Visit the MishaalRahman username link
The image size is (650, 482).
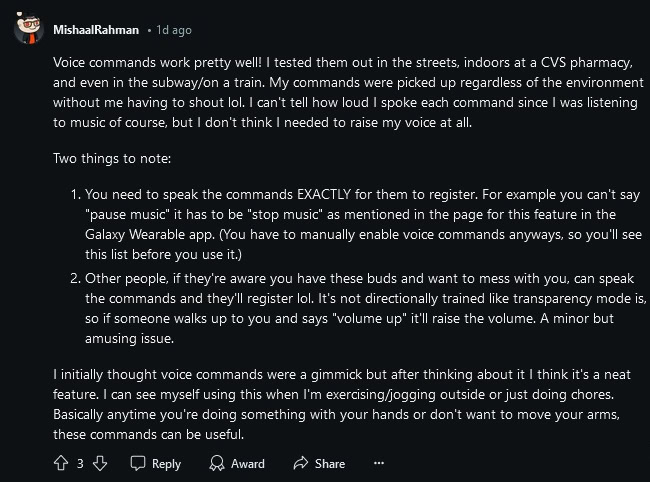click(x=97, y=30)
